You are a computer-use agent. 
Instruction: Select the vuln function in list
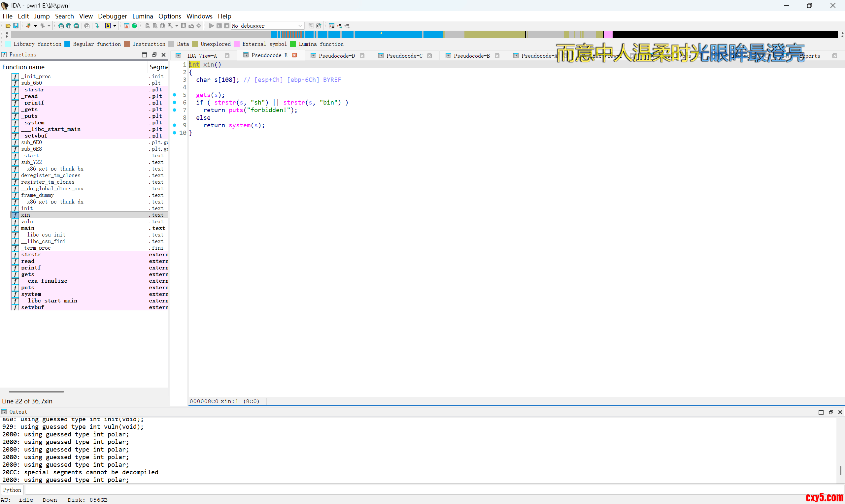tap(27, 221)
